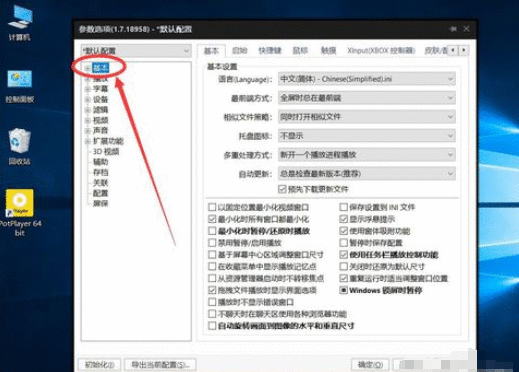Uncheck 使用任务栏播放控制功能
The image size is (519, 372).
coord(344,255)
